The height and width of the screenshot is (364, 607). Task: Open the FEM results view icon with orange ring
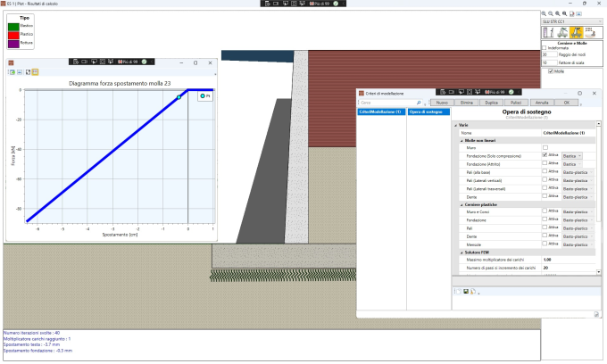click(x=590, y=32)
